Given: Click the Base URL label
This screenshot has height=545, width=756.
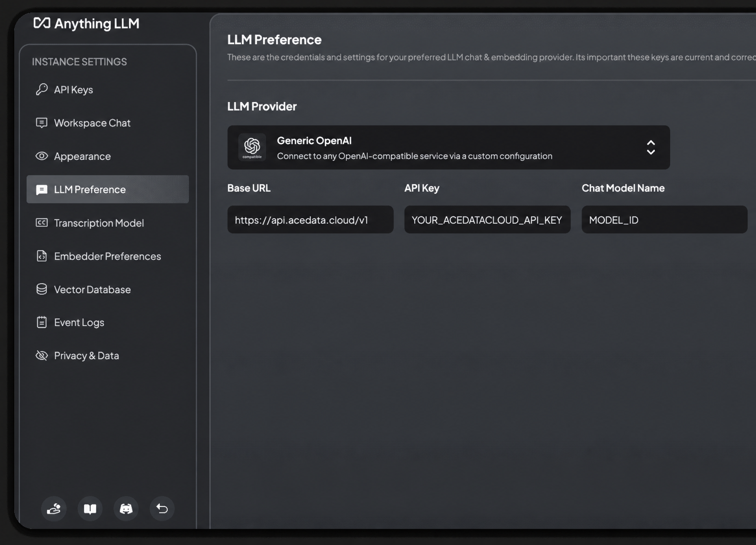Looking at the screenshot, I should (249, 188).
